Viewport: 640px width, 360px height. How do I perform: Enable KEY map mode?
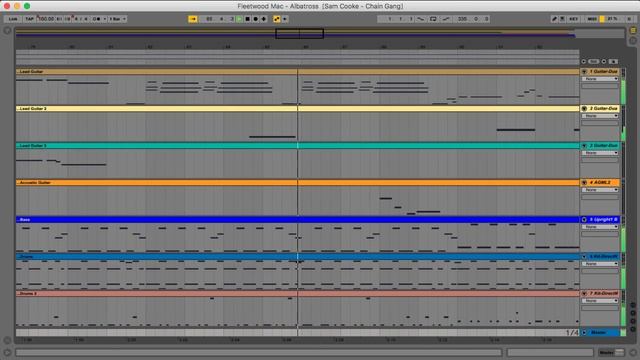point(573,19)
